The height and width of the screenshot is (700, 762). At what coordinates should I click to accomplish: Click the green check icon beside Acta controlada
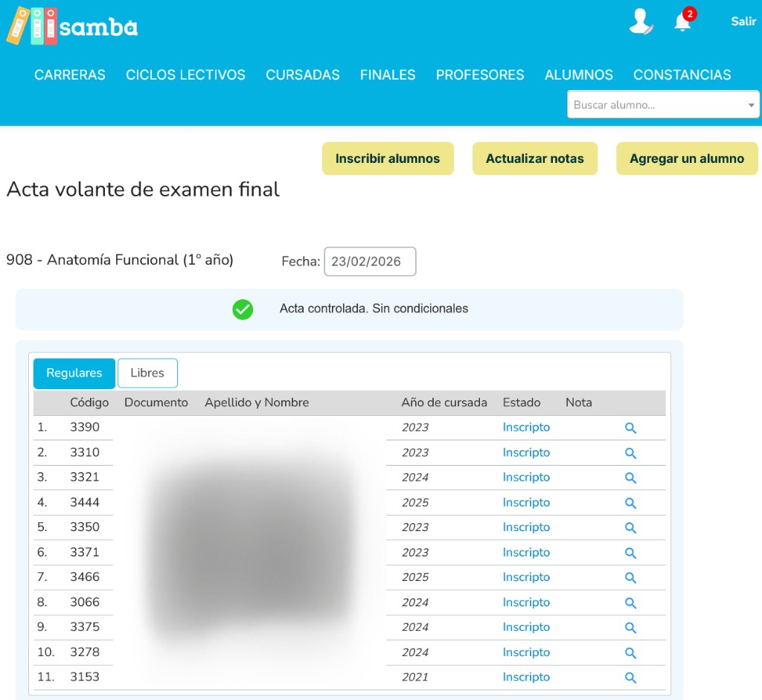click(x=242, y=309)
